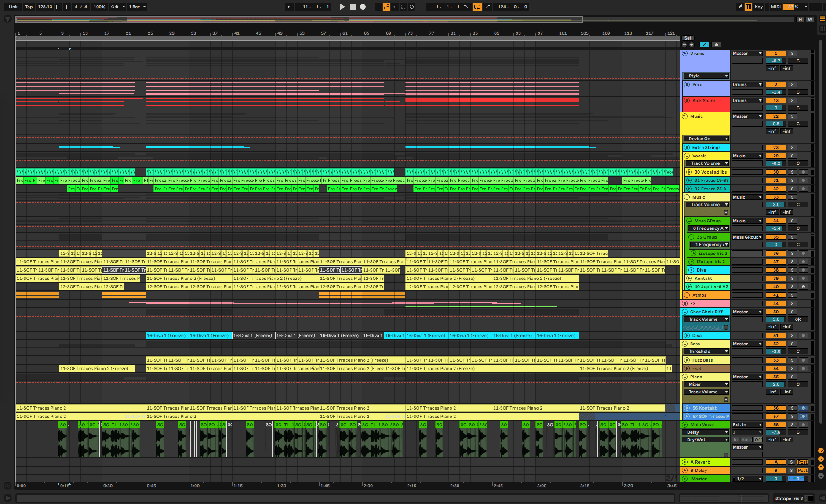Fold the Main Vocal track
Screen dimensions: 826x504
coord(685,425)
